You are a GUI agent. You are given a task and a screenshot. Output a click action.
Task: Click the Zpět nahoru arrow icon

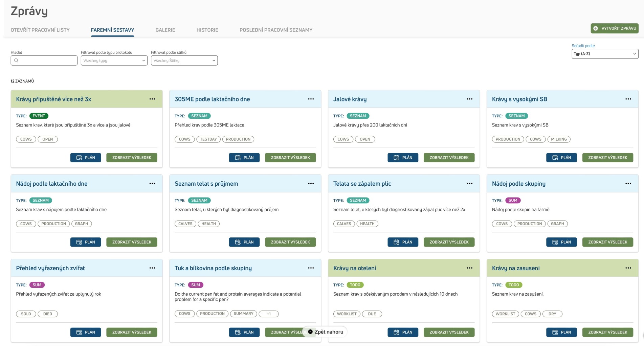[x=310, y=332]
